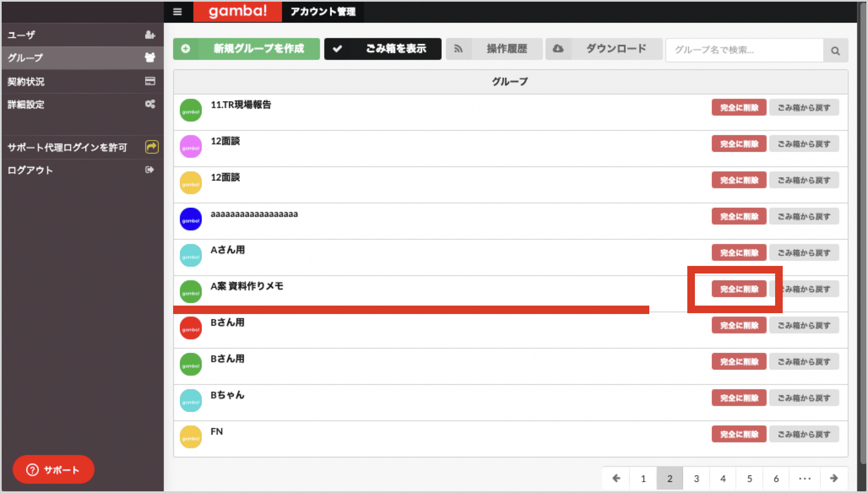Click the logout arrow icon

click(x=149, y=170)
